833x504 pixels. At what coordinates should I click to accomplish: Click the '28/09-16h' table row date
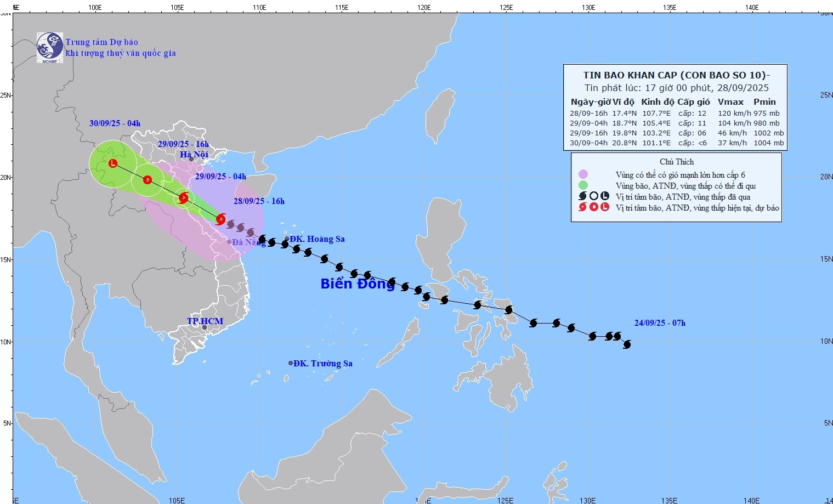[588, 114]
